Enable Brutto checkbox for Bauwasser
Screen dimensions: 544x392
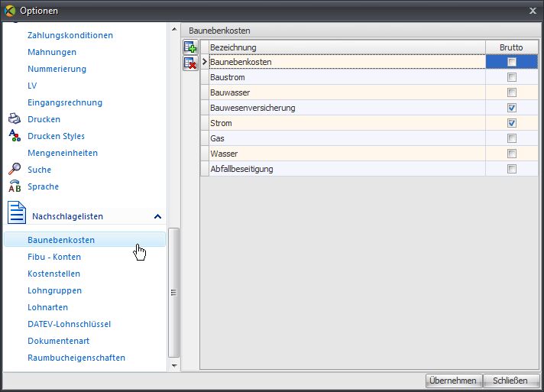coord(511,92)
